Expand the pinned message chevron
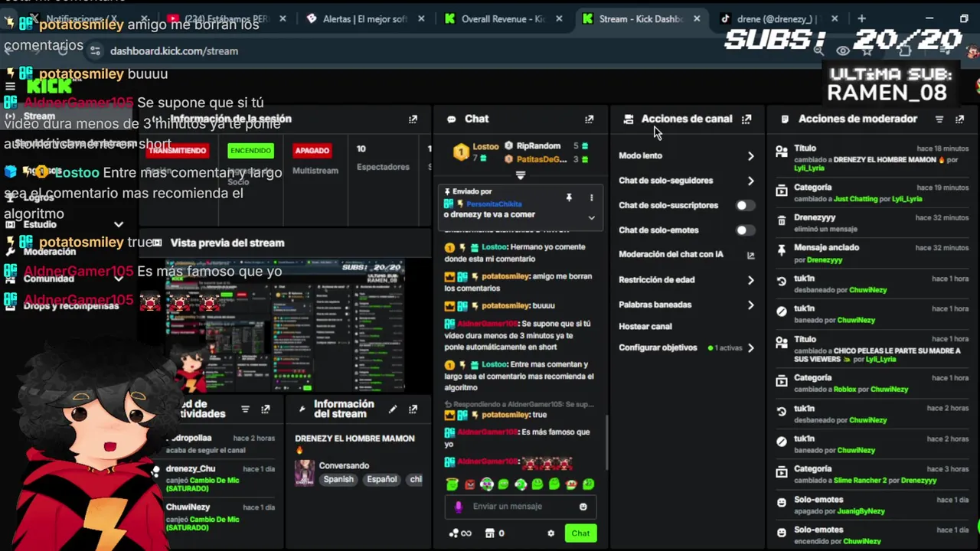 [x=591, y=217]
